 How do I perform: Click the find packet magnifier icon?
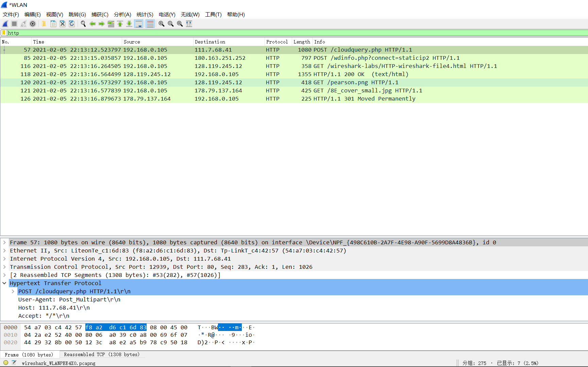tap(83, 24)
